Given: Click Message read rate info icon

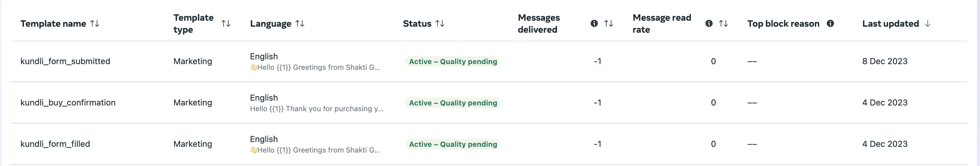Looking at the screenshot, I should click(x=709, y=24).
